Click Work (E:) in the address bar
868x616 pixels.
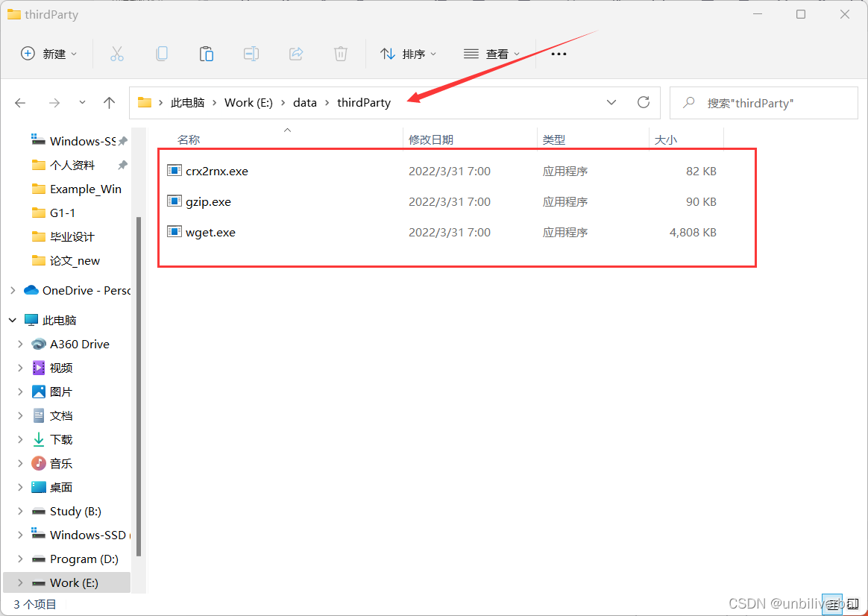[248, 103]
